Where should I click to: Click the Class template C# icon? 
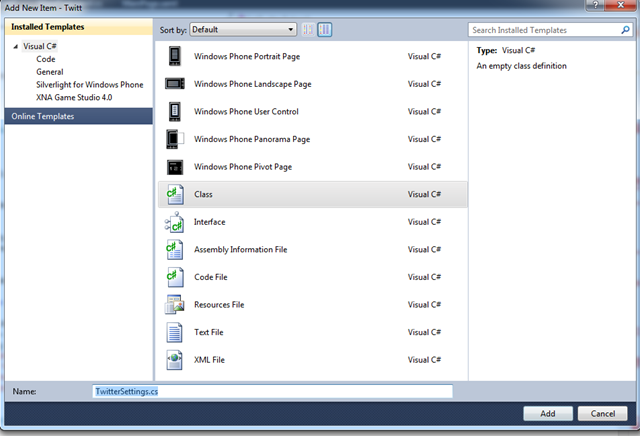[x=175, y=194]
